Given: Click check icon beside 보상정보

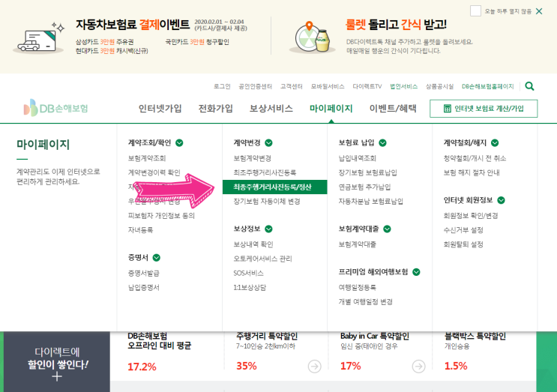Looking at the screenshot, I should [x=268, y=229].
